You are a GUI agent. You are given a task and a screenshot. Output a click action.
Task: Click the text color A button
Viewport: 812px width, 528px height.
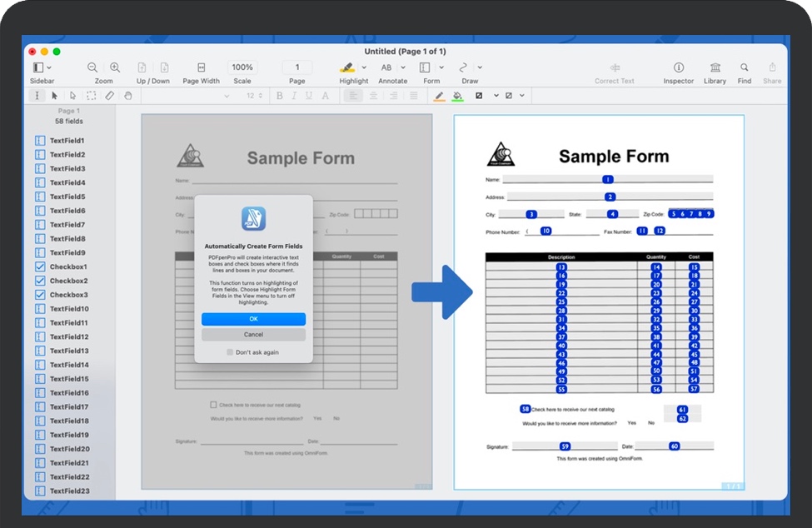pos(325,96)
